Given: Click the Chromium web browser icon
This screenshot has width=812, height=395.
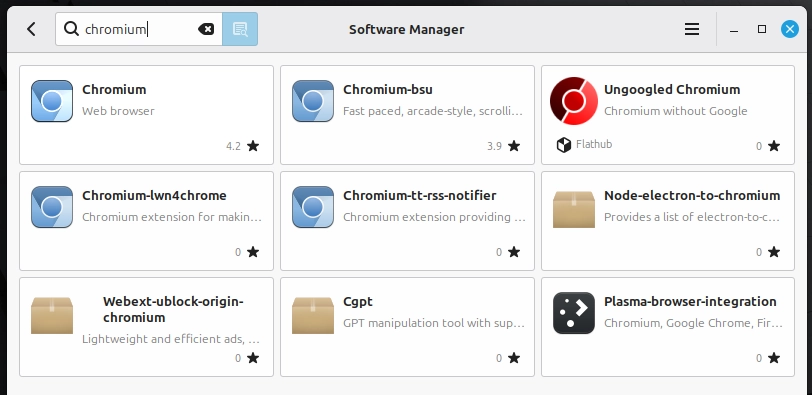Looking at the screenshot, I should coord(52,101).
